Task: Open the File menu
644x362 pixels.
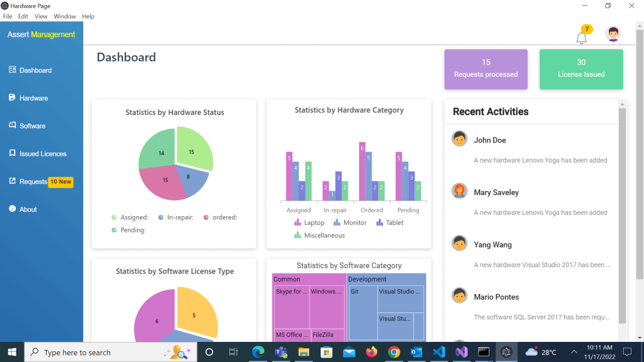Action: coord(8,16)
